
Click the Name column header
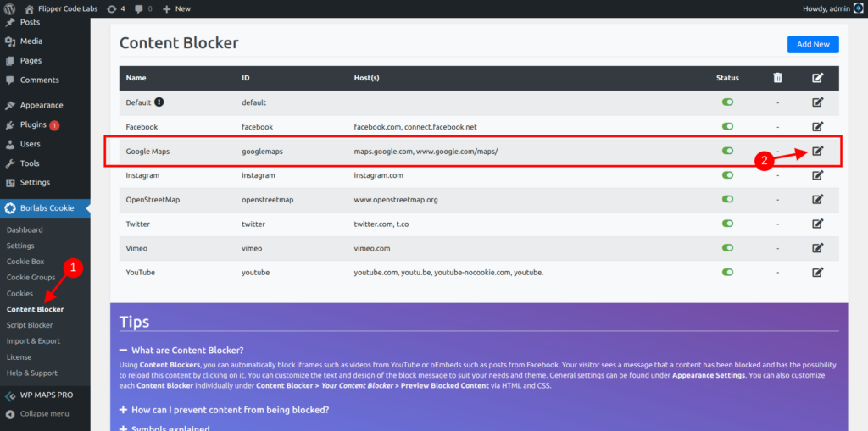click(x=136, y=78)
